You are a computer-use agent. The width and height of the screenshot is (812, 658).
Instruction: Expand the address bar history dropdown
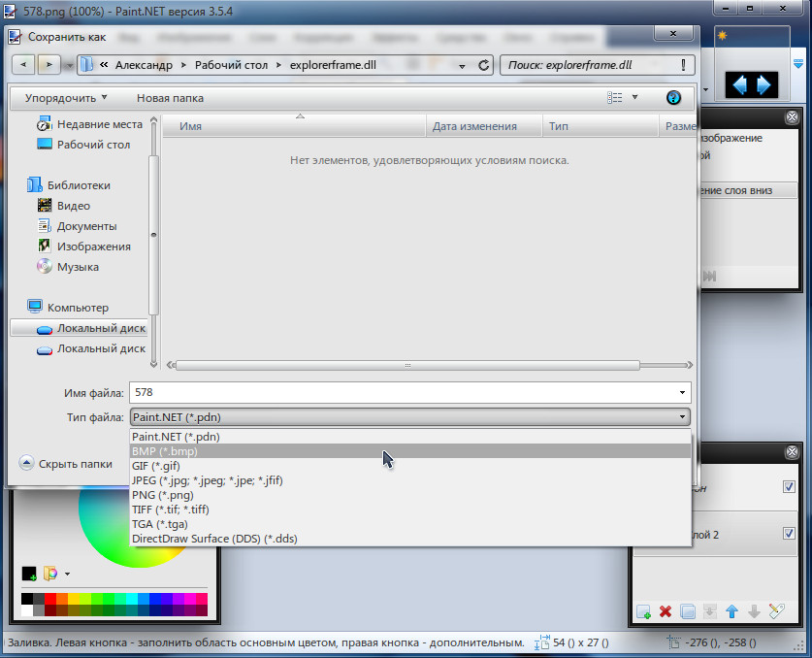462,66
